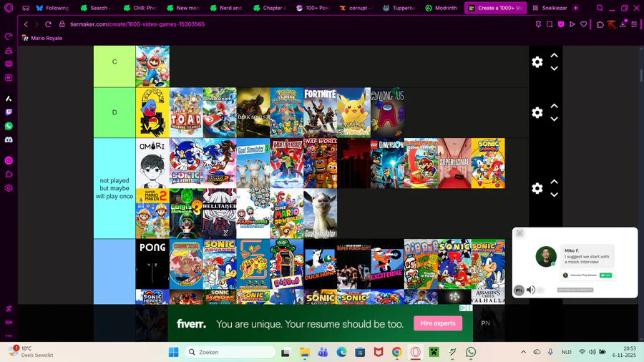Viewport: 644px width, 362px height.
Task: Open WhatsApp from taskbar
Action: (471, 352)
